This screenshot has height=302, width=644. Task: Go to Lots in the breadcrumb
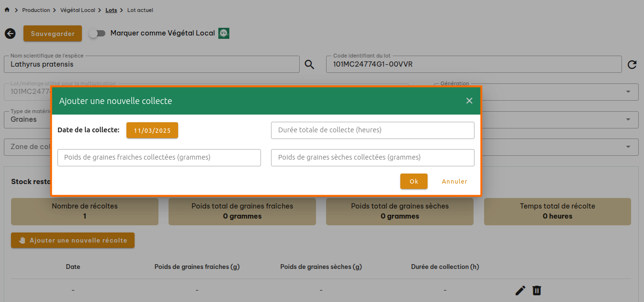point(111,10)
